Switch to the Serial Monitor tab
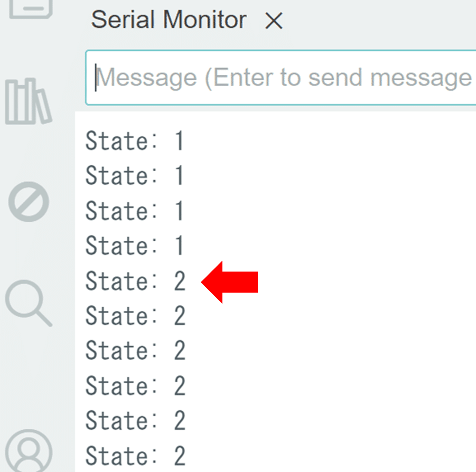The image size is (476, 472). tap(169, 20)
